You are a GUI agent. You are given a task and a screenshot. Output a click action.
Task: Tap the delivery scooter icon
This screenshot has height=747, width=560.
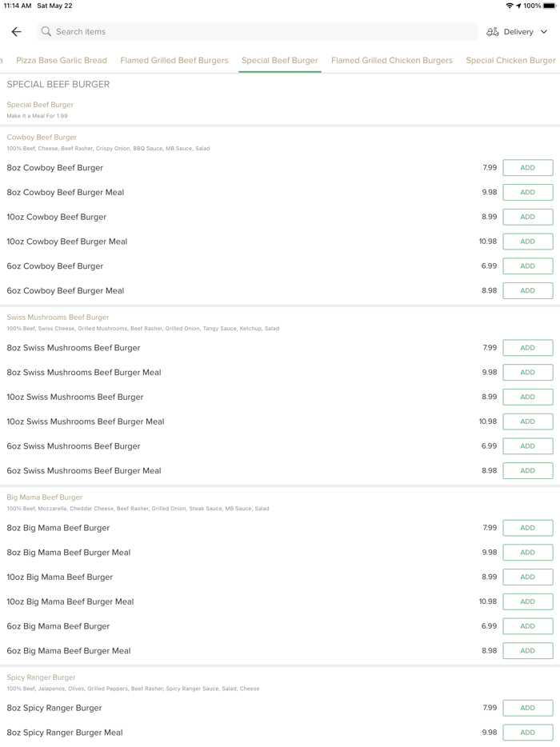coord(493,32)
